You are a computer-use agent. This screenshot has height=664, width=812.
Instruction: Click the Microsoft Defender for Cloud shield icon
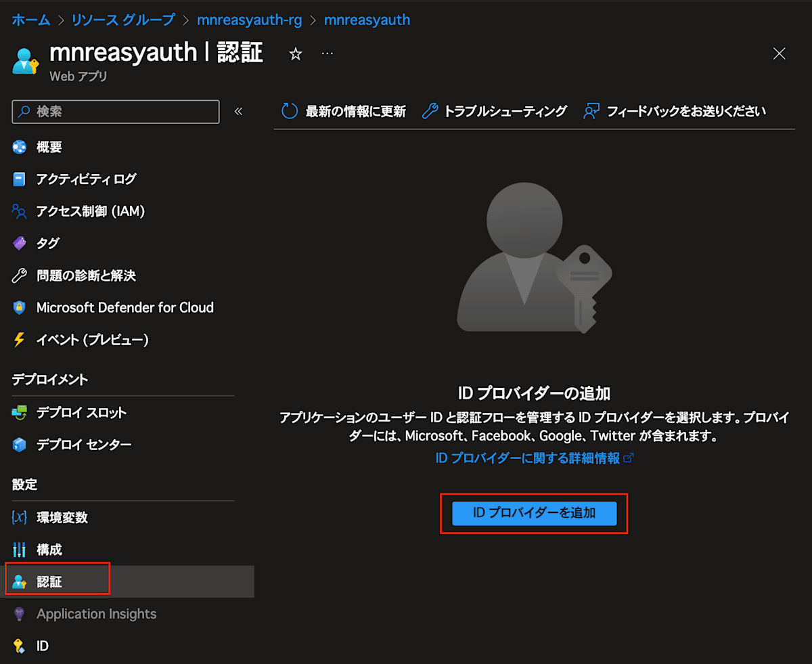coord(19,308)
